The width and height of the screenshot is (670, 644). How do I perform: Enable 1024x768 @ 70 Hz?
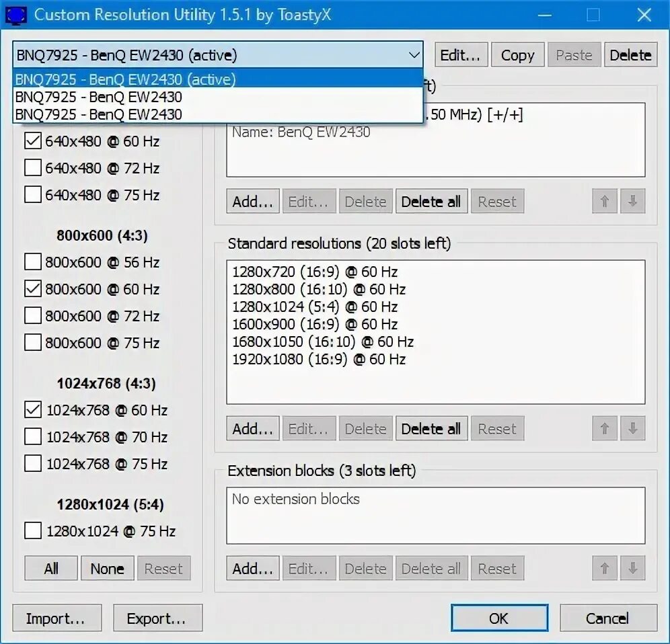33,436
